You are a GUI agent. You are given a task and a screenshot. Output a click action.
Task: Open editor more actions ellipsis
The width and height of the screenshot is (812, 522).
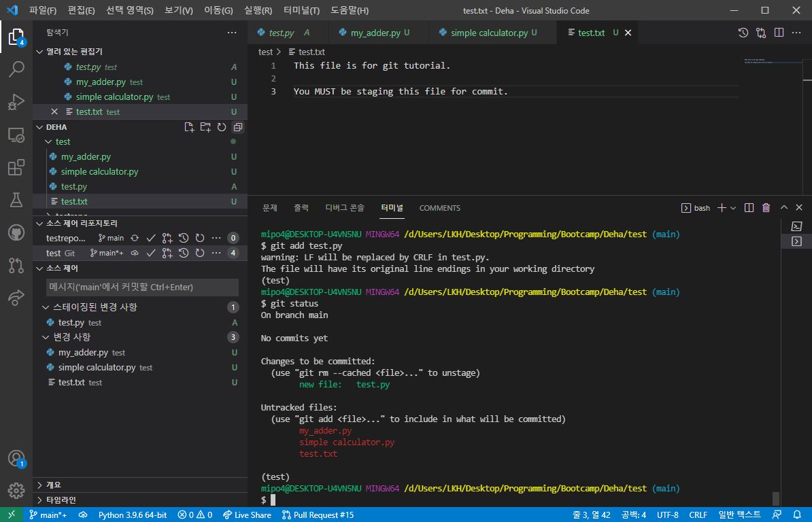796,33
